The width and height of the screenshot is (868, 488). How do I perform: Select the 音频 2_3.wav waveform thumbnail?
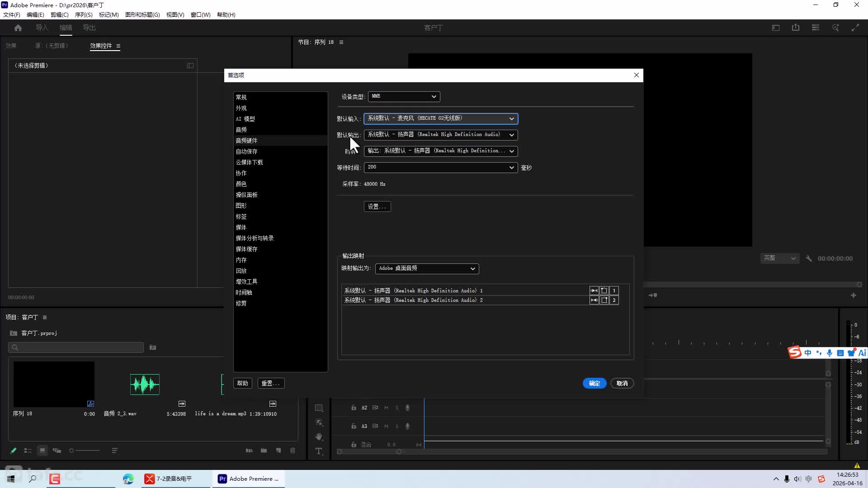(x=145, y=385)
